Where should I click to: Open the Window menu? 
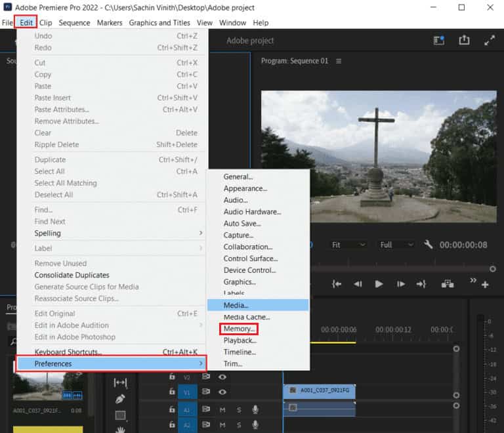pyautogui.click(x=232, y=23)
